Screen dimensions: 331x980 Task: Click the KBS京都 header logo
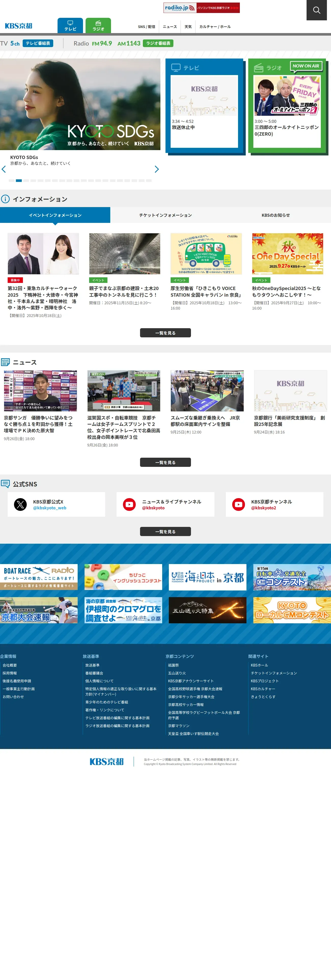(x=18, y=26)
